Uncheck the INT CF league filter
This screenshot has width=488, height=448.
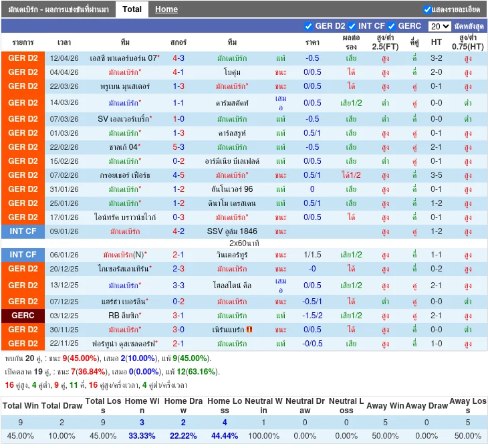(352, 26)
